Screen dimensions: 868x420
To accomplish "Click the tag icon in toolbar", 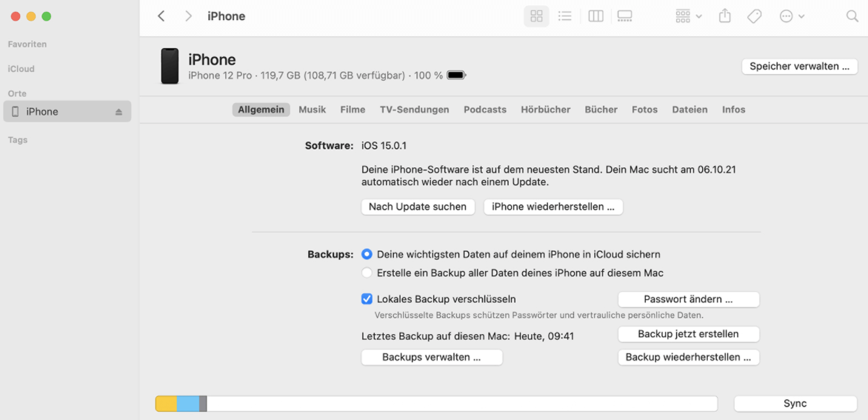I will pyautogui.click(x=754, y=16).
